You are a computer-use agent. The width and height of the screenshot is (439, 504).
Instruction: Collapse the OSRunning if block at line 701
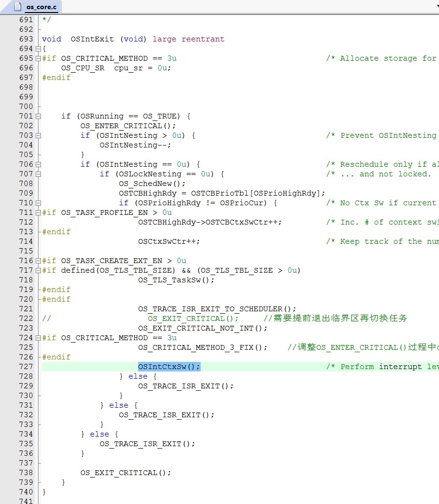click(x=38, y=116)
